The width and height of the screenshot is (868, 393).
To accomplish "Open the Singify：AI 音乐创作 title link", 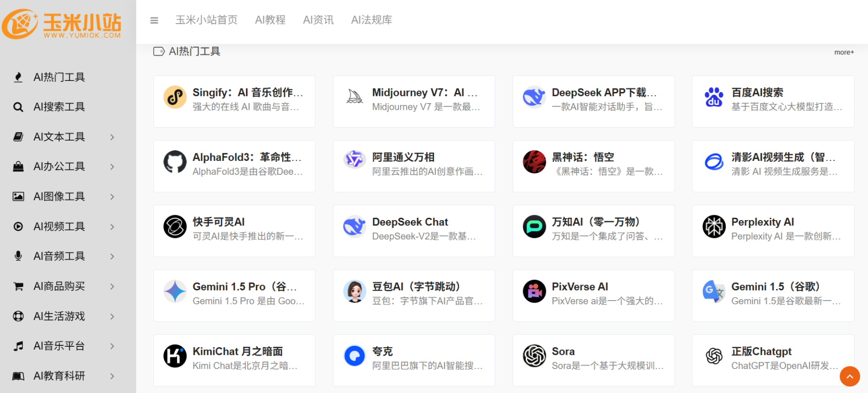I will (248, 92).
